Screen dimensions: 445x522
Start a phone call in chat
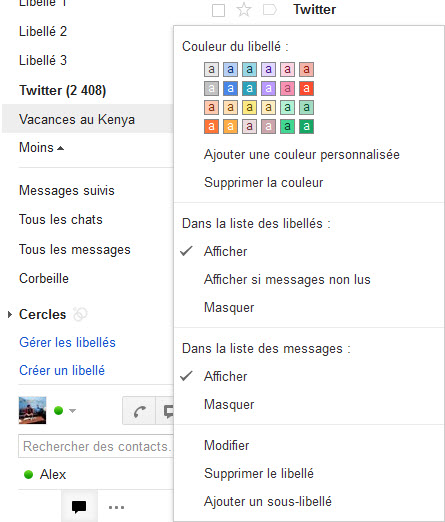[139, 411]
